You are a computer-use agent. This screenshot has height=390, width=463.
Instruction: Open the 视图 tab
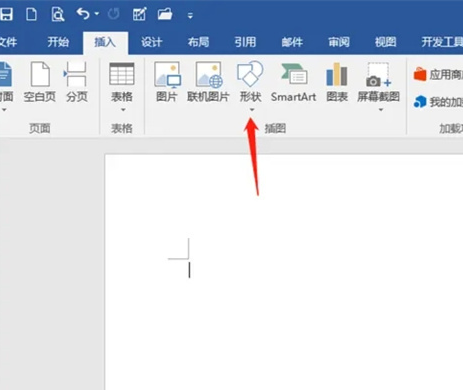coord(386,42)
